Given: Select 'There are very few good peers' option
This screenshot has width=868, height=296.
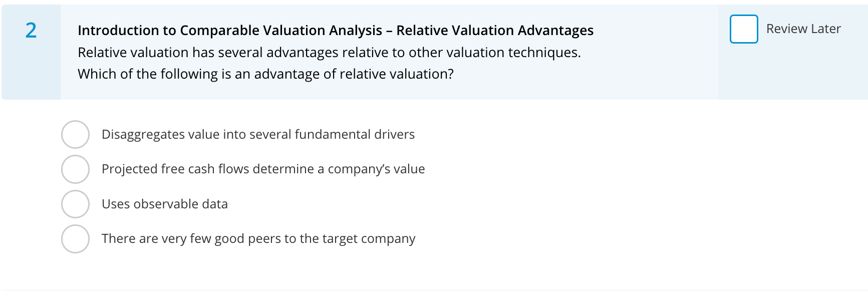Looking at the screenshot, I should coord(75,239).
